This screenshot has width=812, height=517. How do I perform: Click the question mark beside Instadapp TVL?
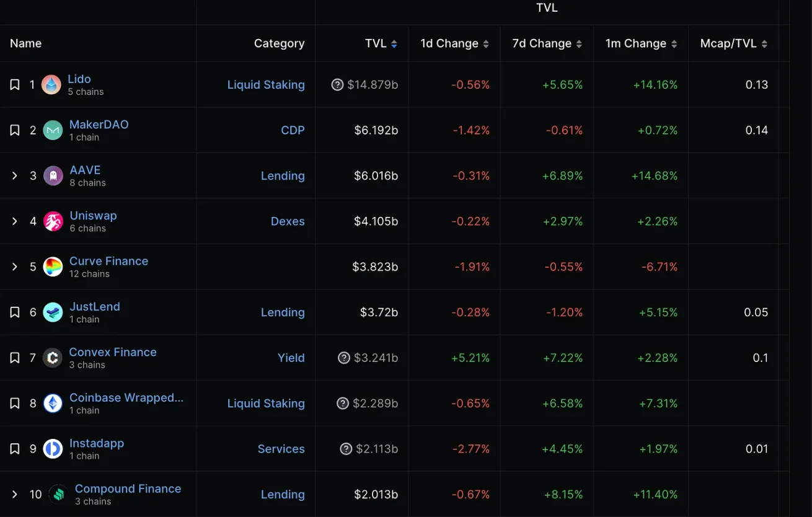[346, 449]
